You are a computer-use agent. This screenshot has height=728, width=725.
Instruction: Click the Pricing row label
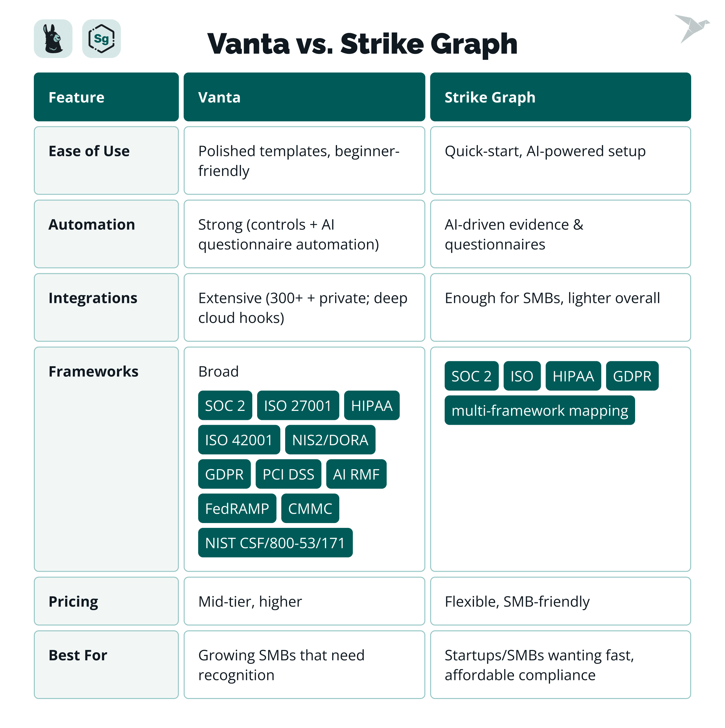click(73, 601)
